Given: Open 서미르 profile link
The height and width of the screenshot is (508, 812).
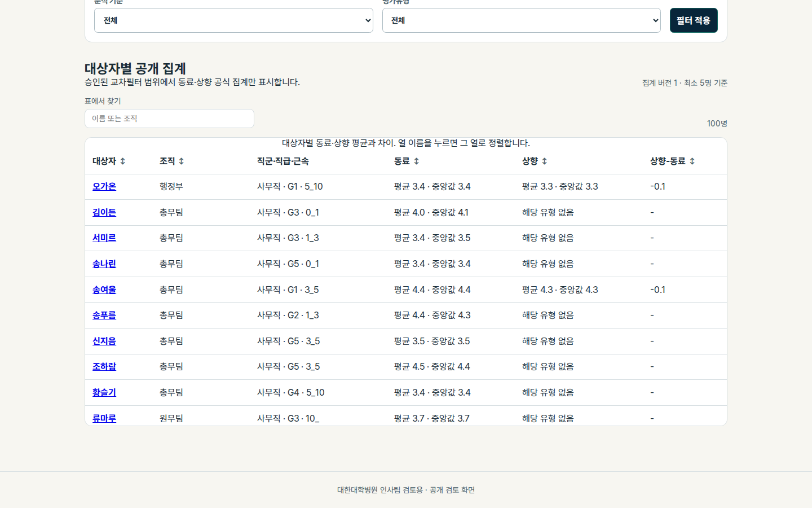Looking at the screenshot, I should click(x=104, y=238).
